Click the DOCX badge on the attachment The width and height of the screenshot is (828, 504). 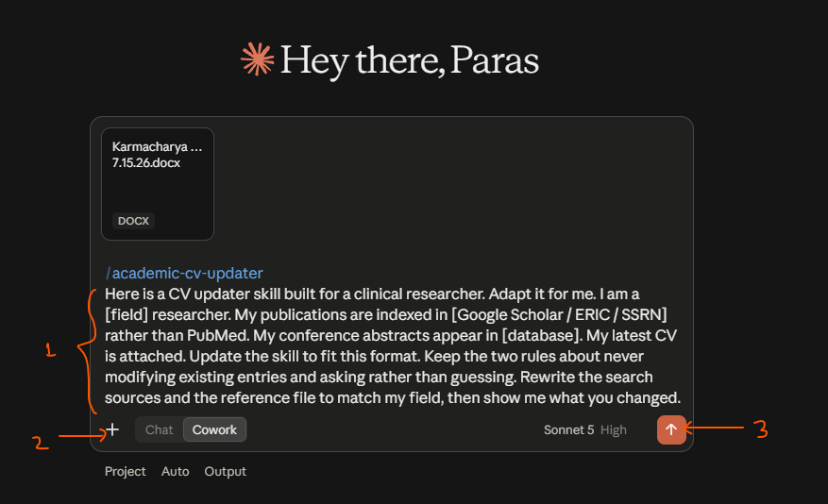pyautogui.click(x=133, y=221)
